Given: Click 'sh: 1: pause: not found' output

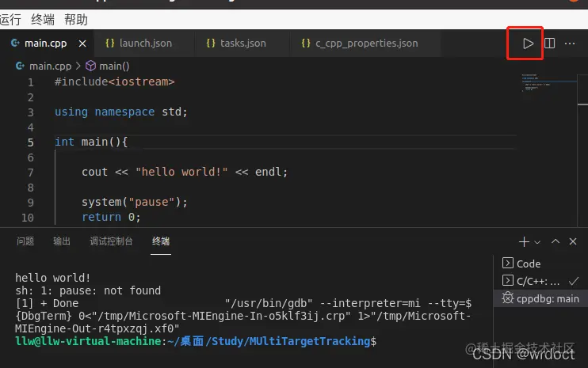Looking at the screenshot, I should click(x=88, y=290).
